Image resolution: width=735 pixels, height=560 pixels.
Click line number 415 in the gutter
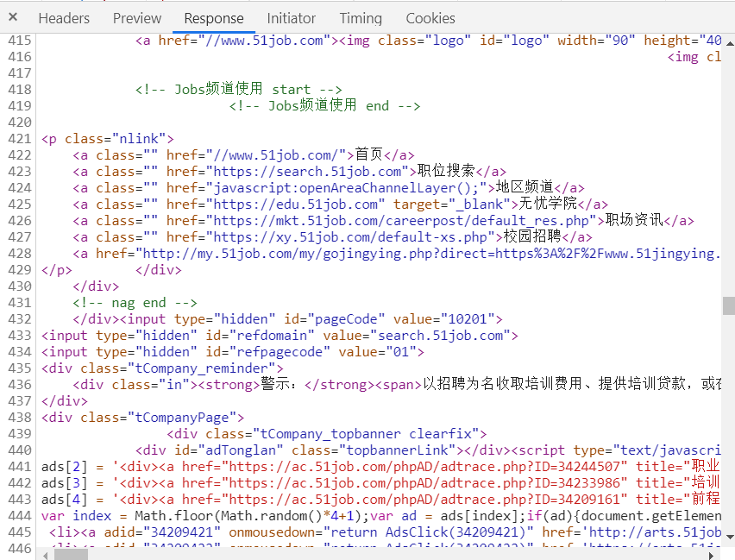tap(19, 40)
